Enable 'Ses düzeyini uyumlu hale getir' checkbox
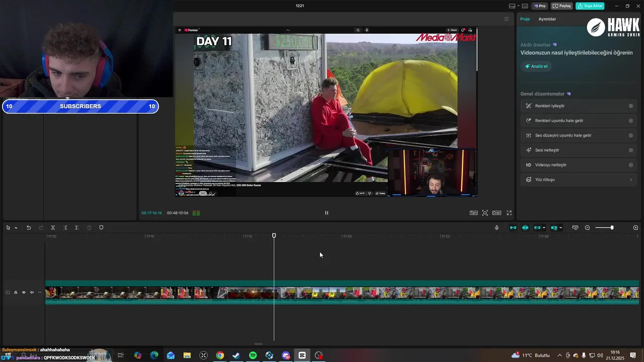Viewport: 644px width, 362px height. pyautogui.click(x=631, y=135)
